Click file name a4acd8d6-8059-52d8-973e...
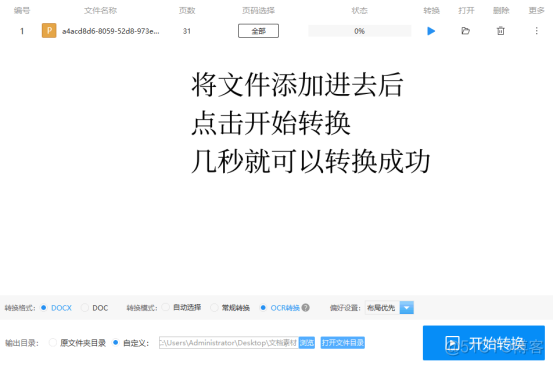 point(111,31)
